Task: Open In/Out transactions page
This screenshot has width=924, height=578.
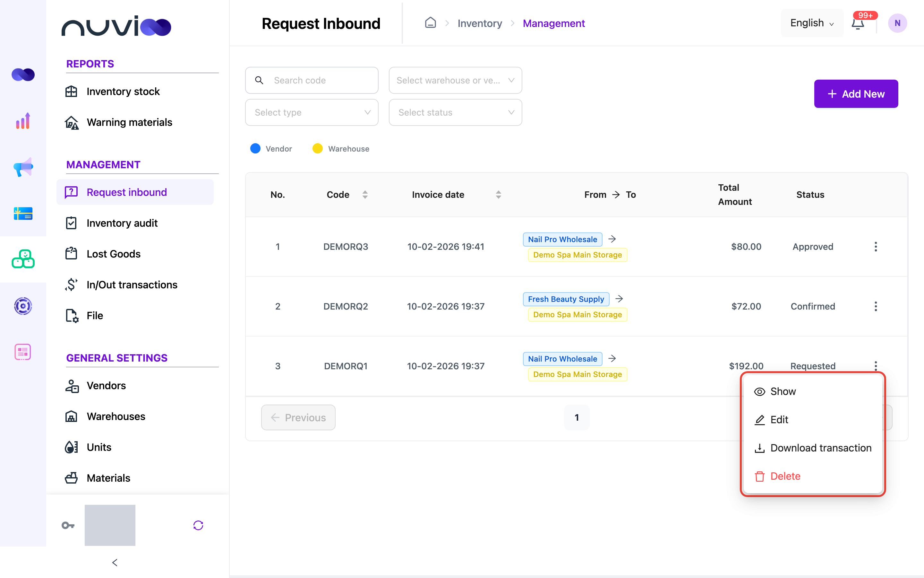Action: (135, 285)
